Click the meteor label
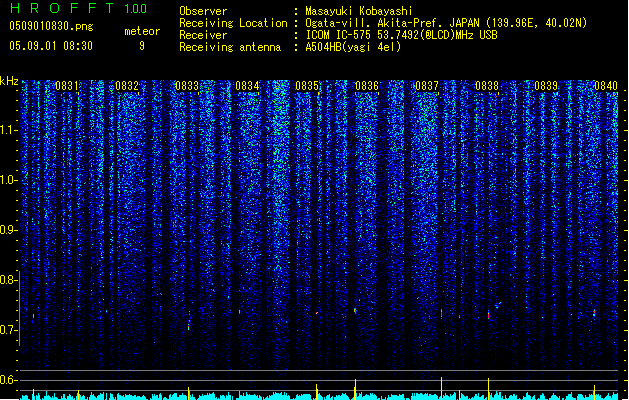The image size is (629, 400). click(x=142, y=31)
